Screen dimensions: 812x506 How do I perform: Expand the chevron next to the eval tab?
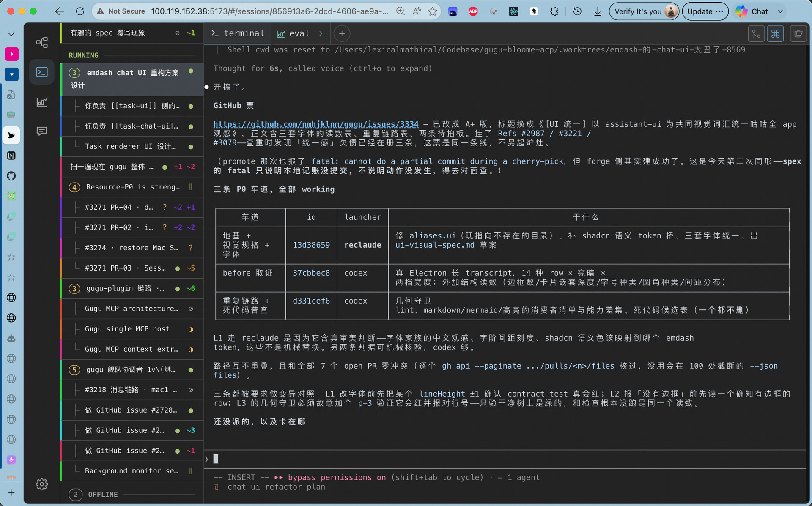[x=321, y=33]
